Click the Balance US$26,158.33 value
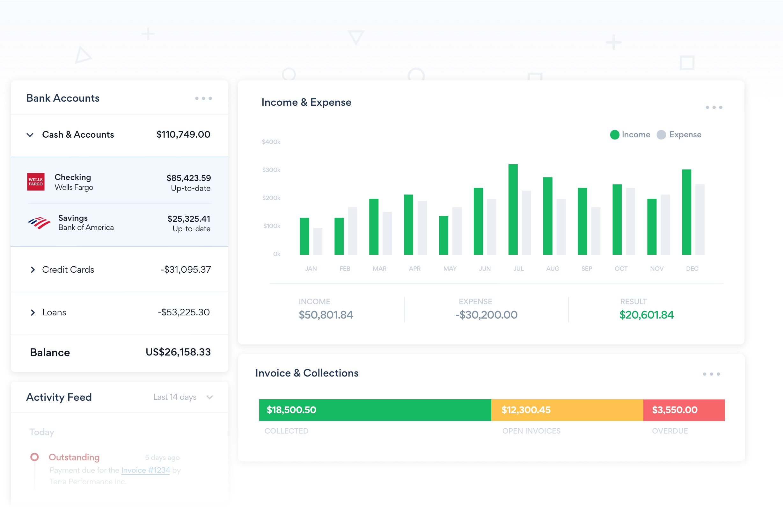 pos(178,352)
